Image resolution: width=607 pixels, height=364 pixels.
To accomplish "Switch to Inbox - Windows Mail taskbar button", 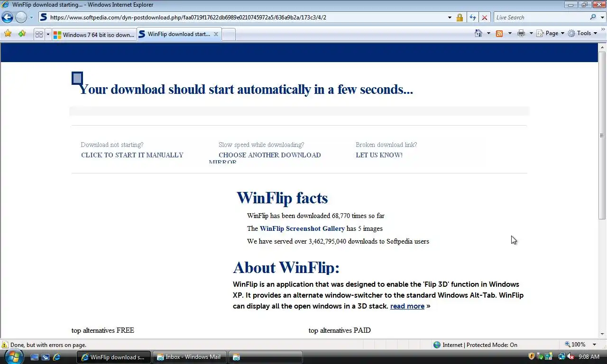I will pos(190,357).
